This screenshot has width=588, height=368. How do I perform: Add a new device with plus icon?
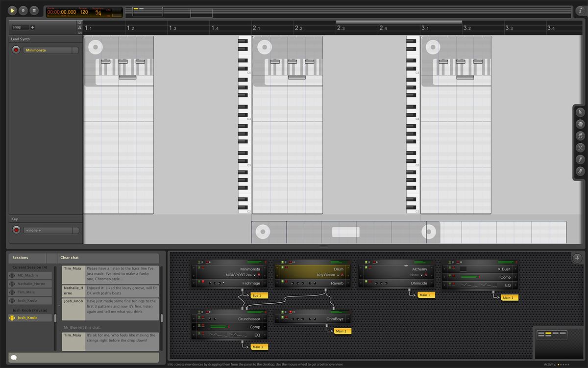[x=577, y=258]
